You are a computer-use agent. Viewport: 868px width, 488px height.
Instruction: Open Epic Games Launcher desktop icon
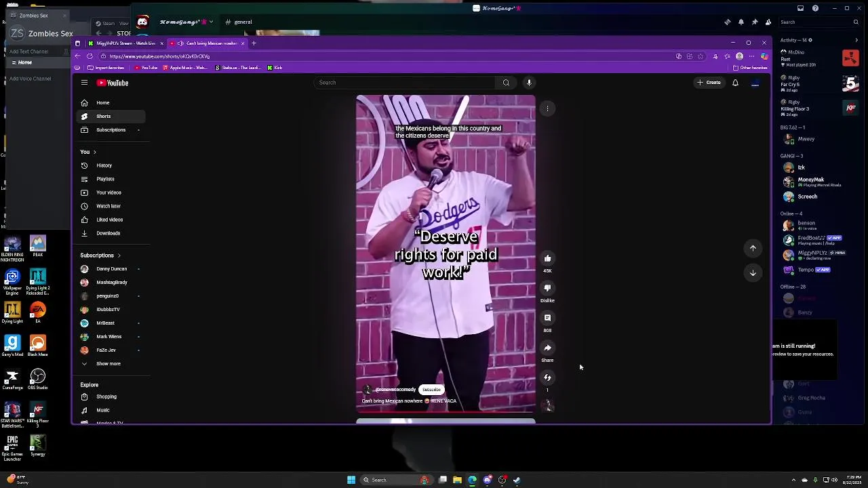coord(12,448)
